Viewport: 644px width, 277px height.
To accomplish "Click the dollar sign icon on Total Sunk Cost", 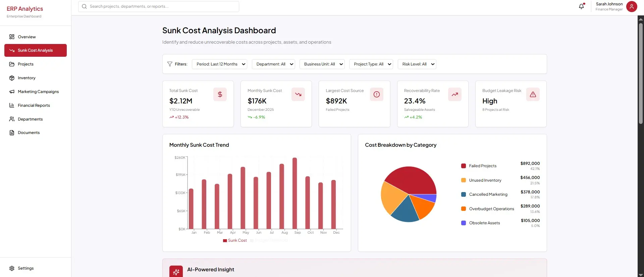I will point(220,94).
